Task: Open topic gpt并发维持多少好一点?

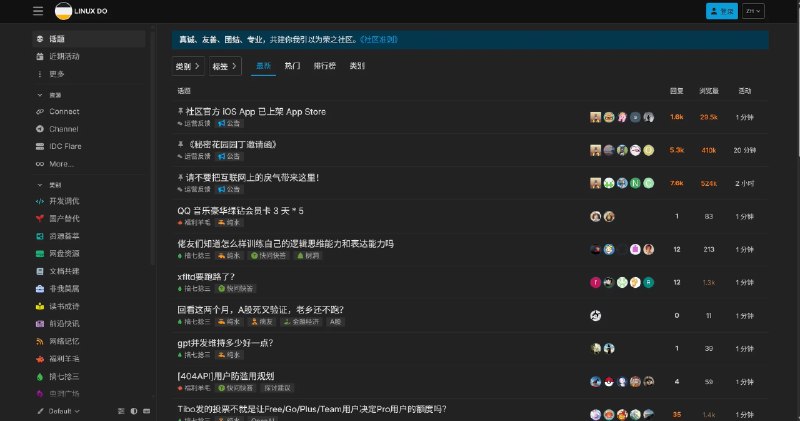Action: coord(225,343)
